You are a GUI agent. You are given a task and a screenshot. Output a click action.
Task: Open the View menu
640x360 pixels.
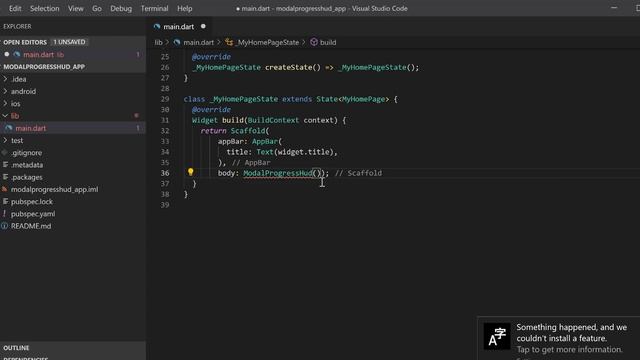(76, 9)
